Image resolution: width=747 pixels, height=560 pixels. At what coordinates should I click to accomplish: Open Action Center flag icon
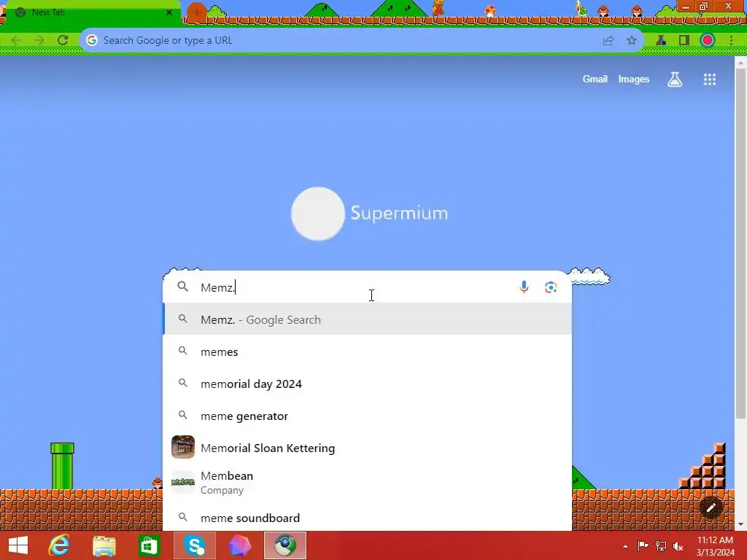click(x=643, y=545)
